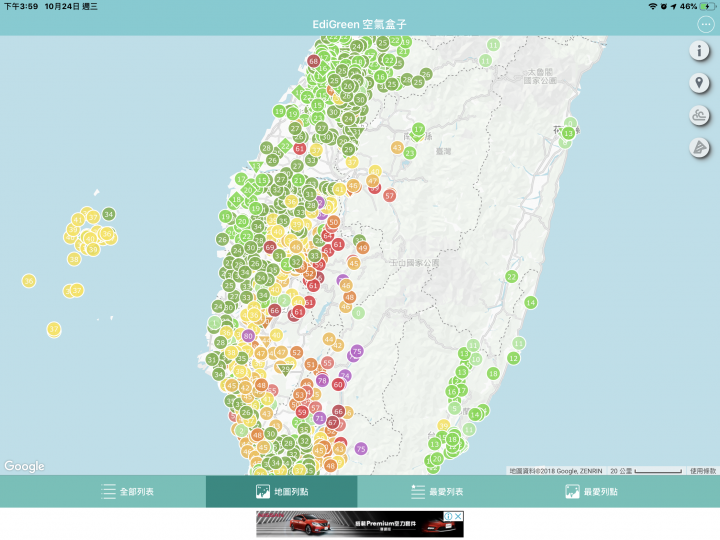Select the 地圖列點 tab
720x540 pixels.
coord(281,491)
